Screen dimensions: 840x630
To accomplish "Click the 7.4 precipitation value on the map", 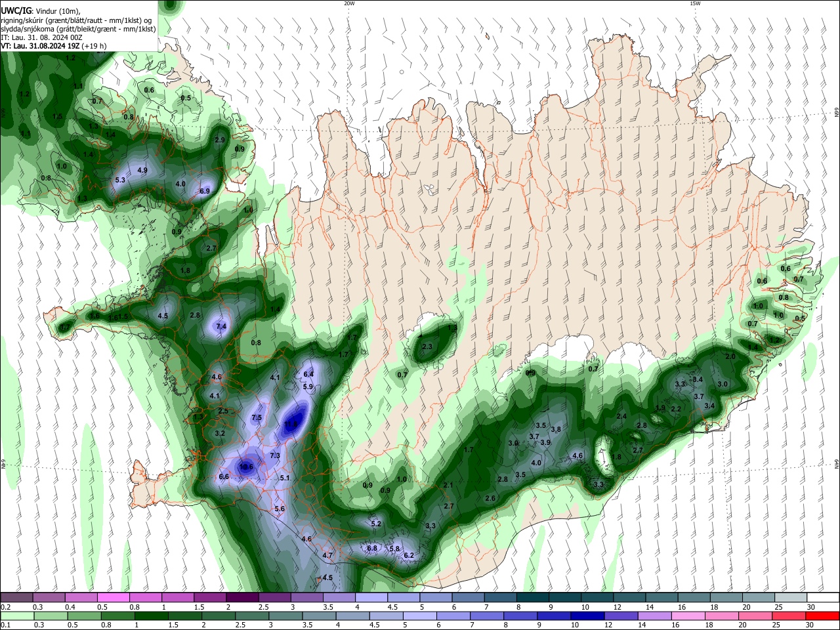I will tap(221, 327).
